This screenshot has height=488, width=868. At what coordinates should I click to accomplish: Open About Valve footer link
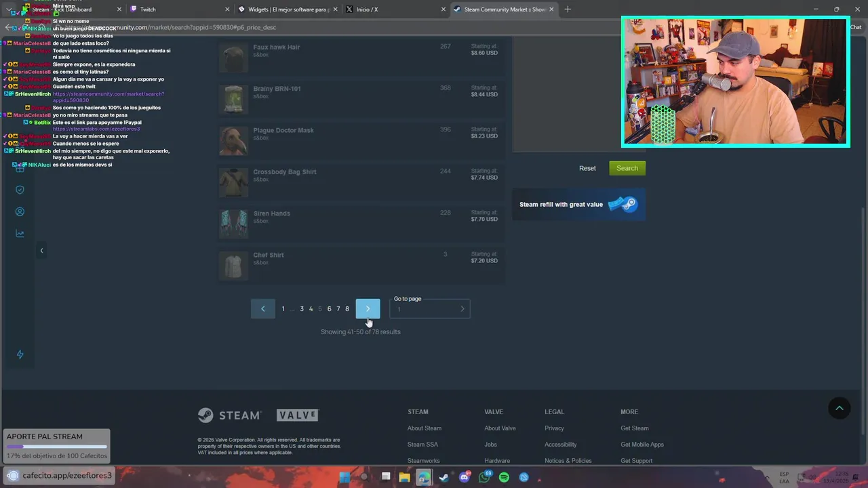pyautogui.click(x=500, y=428)
